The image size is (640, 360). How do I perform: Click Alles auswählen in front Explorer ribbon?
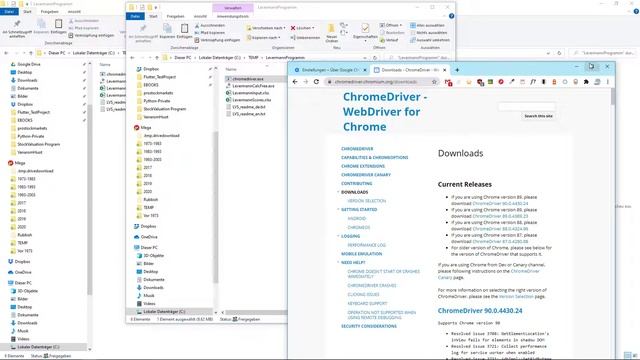coord(427,25)
